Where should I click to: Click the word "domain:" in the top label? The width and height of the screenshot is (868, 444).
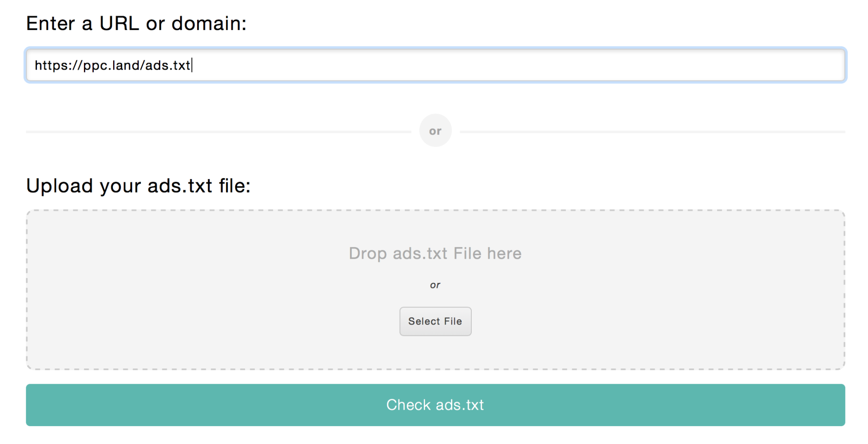click(x=209, y=23)
